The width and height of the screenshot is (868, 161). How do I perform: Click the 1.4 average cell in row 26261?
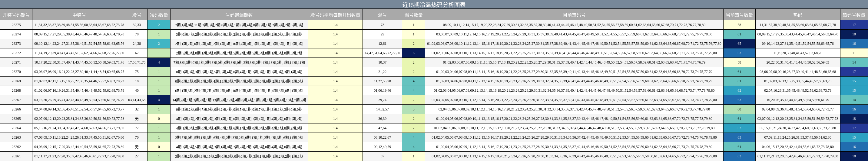(335, 156)
